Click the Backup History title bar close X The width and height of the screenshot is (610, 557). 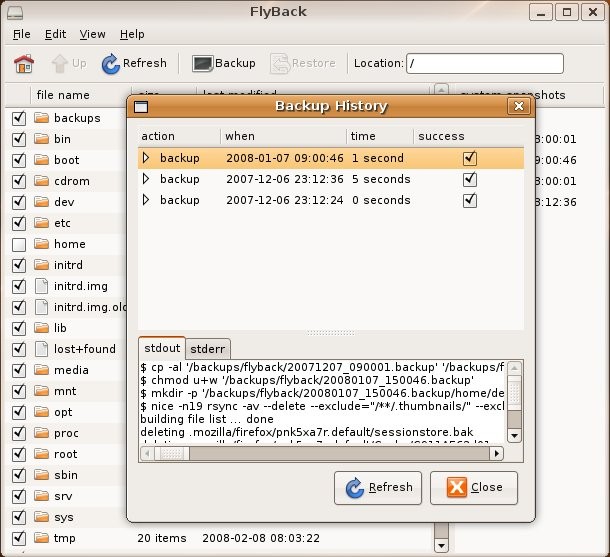[519, 106]
